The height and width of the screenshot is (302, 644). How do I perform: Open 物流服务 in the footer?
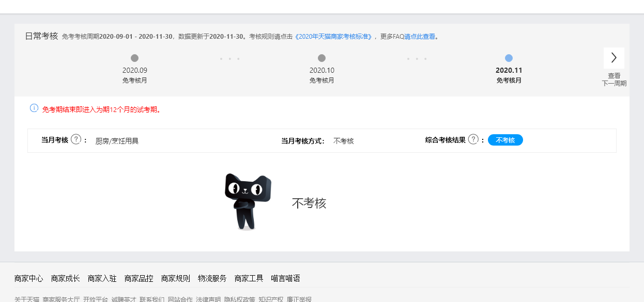click(x=212, y=278)
